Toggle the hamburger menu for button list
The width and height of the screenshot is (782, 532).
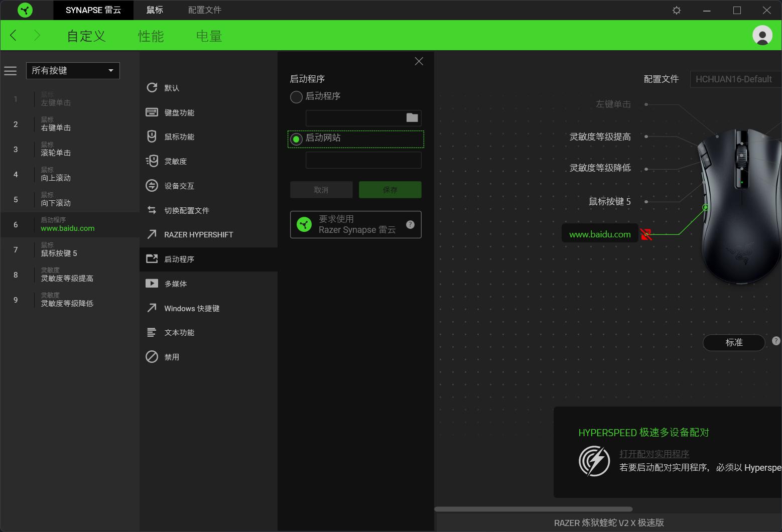[11, 71]
